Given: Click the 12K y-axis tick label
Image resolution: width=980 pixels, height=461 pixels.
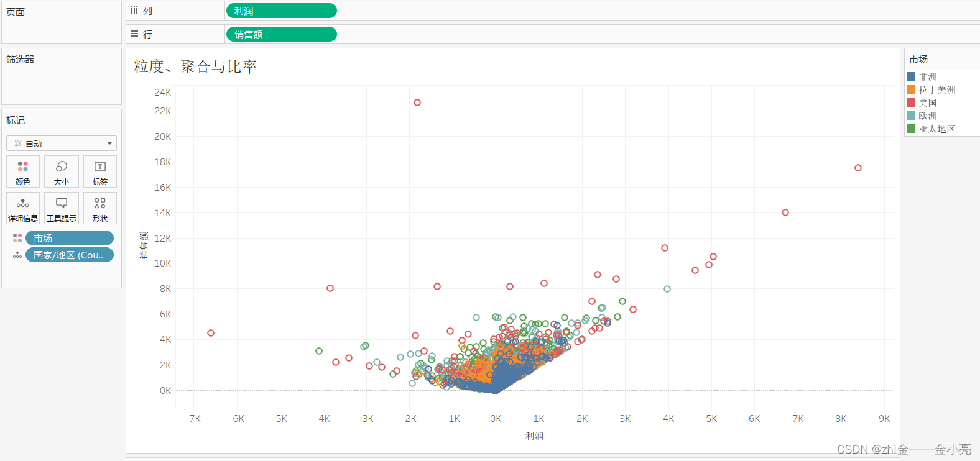Looking at the screenshot, I should click(163, 238).
